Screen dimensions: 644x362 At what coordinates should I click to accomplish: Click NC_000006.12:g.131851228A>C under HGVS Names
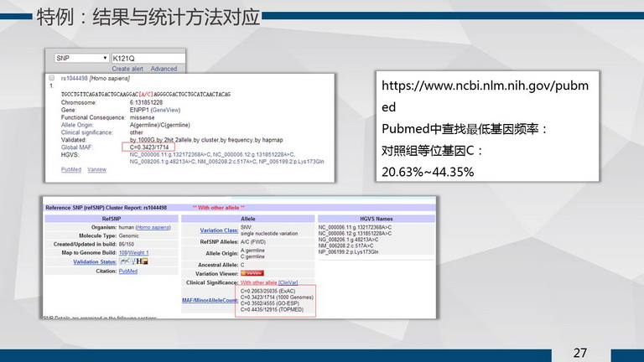(355, 233)
